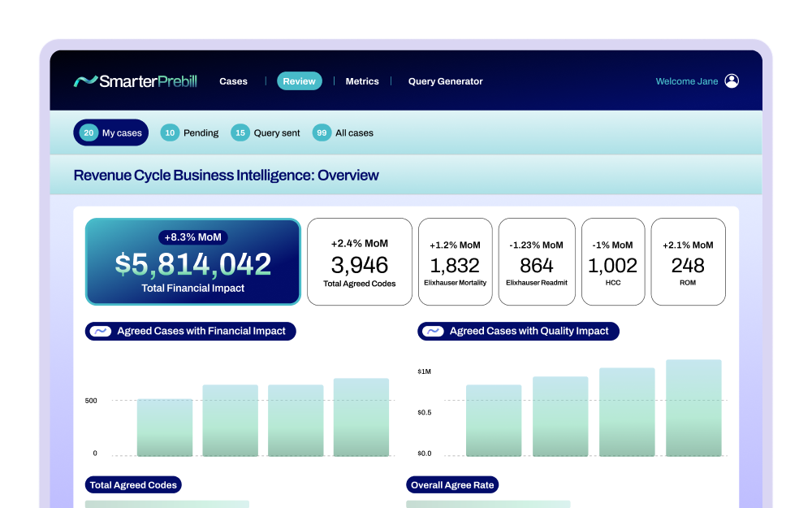Show Pending cases
Image resolution: width=812 pixels, height=508 pixels.
point(189,132)
